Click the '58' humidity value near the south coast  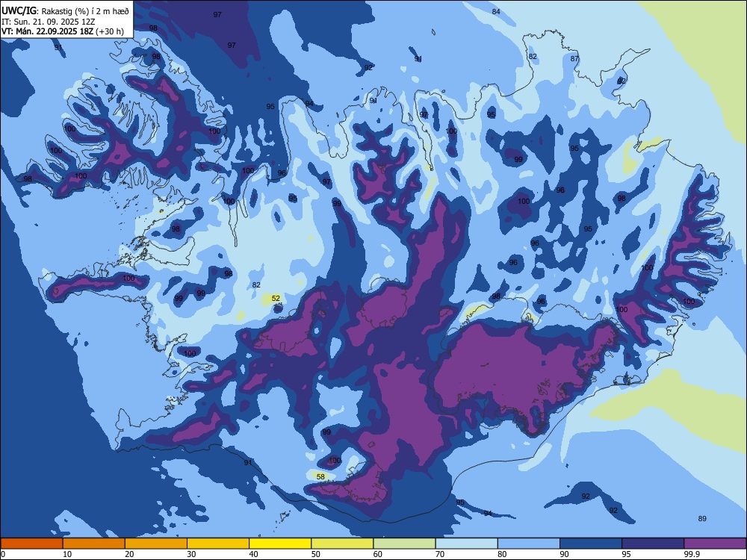[x=320, y=476]
